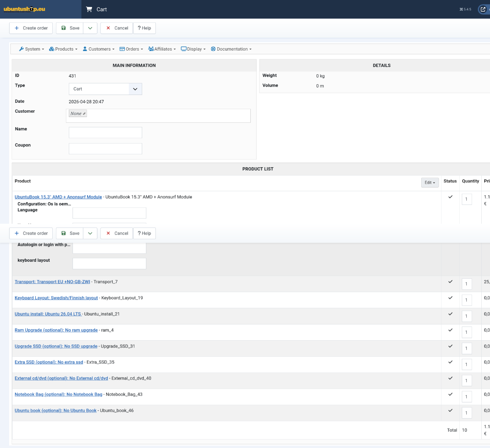
Task: Open Ubuntu install: Ubuntu 26.04 LTS link
Action: click(49, 314)
